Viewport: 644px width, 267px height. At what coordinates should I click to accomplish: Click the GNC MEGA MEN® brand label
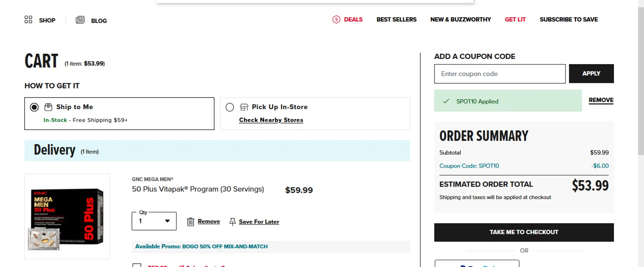coord(152,179)
